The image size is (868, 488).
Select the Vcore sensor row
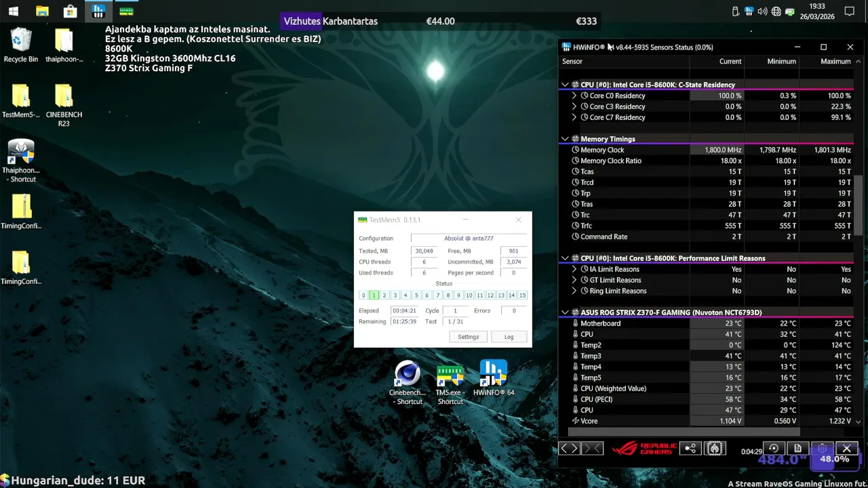pos(706,421)
